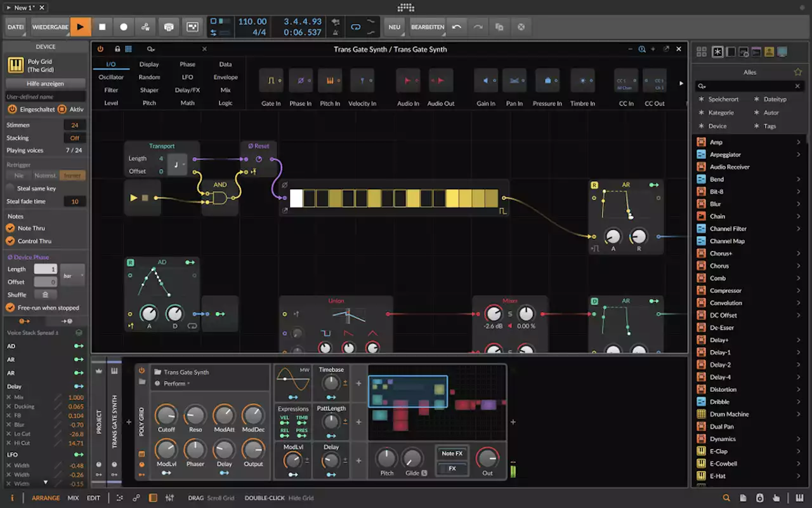This screenshot has width=812, height=508.
Task: Expand the Distortion device entry
Action: [799, 389]
